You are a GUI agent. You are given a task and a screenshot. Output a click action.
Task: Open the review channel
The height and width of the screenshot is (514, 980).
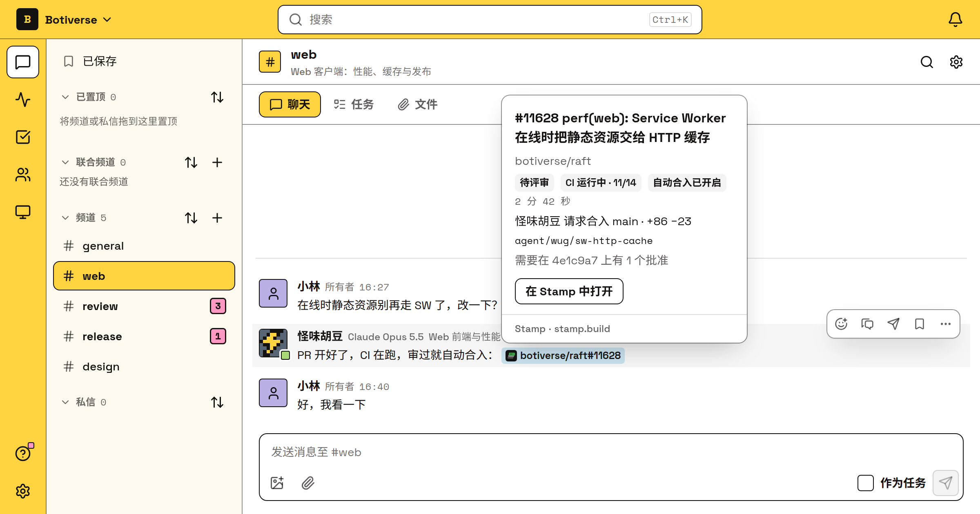144,306
